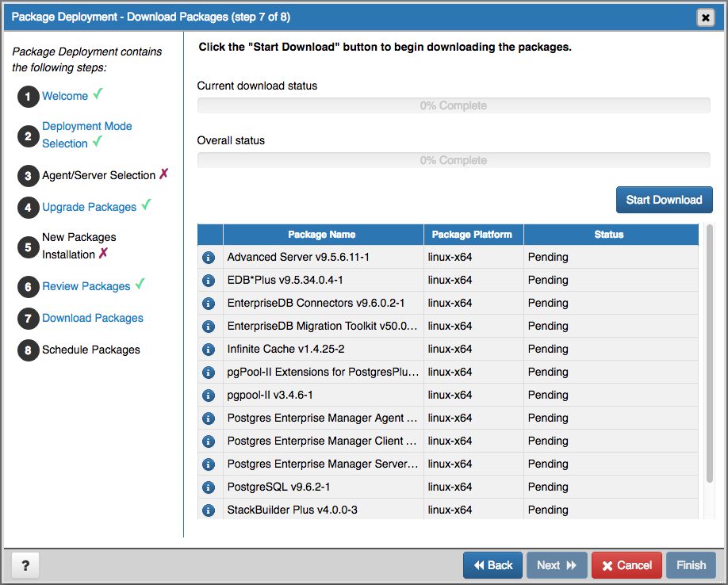
Task: Select EDB*Plus v9.5.34.0.4-1 name cell
Action: tap(323, 280)
